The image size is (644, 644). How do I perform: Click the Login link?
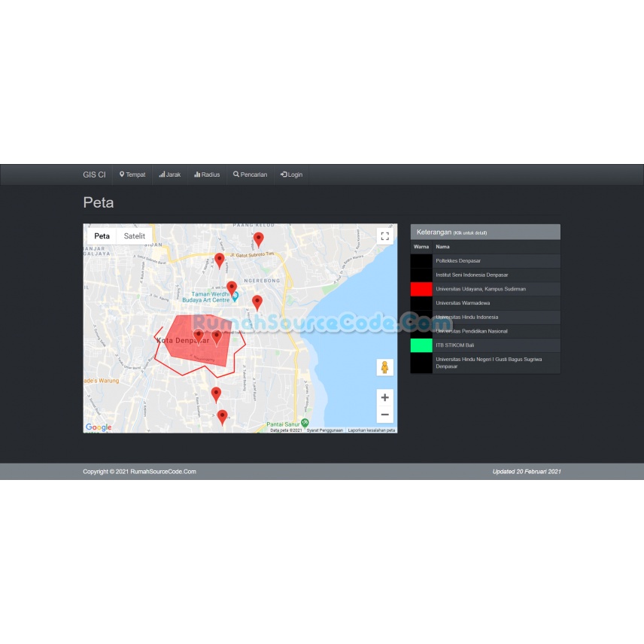291,175
